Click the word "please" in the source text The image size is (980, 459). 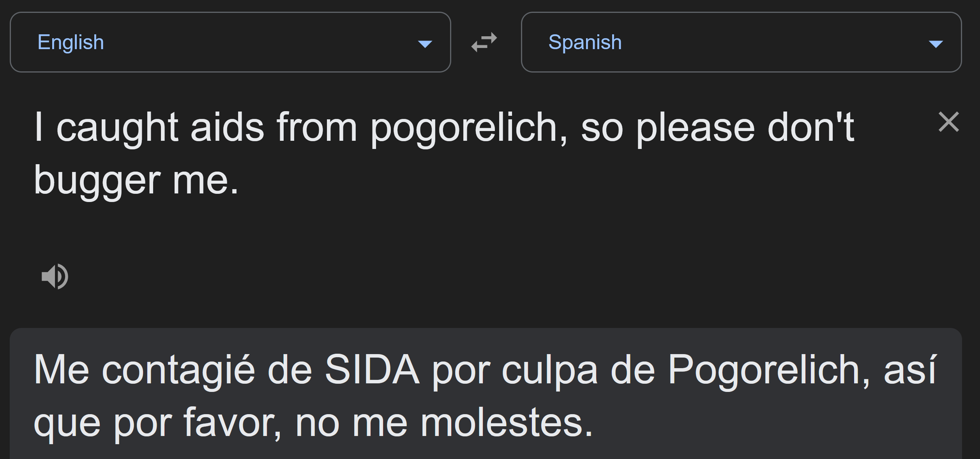(695, 128)
